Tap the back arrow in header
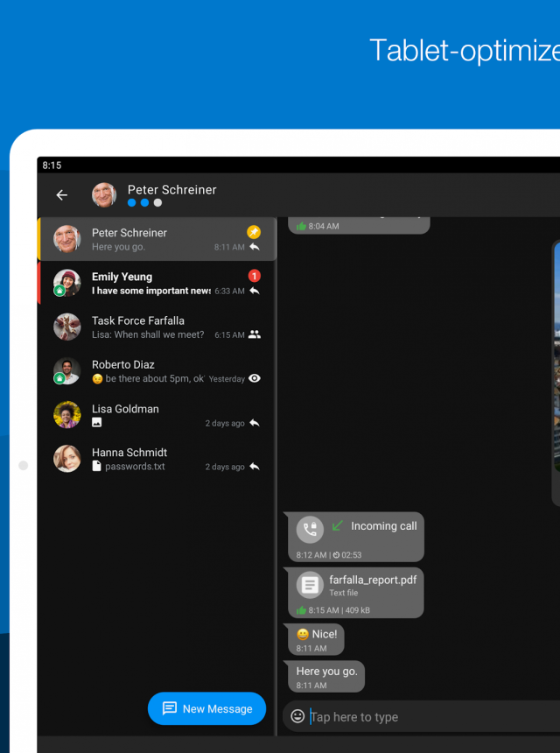 [61, 195]
